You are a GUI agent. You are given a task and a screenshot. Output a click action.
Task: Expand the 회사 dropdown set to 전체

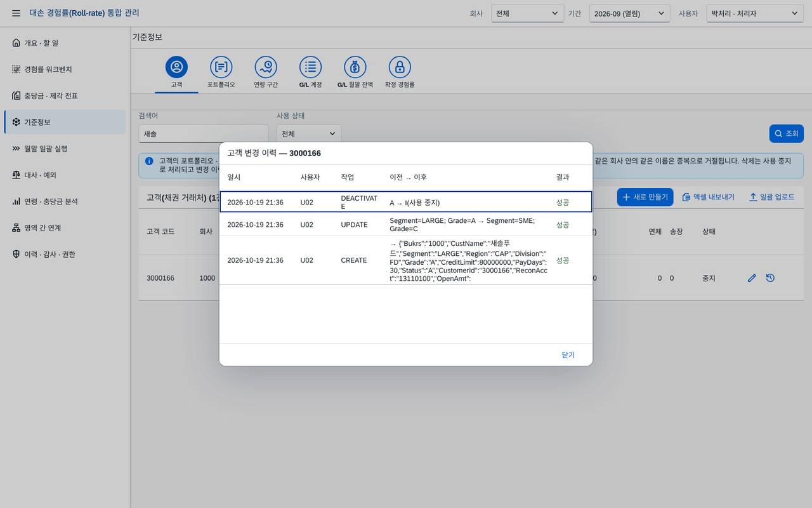tap(528, 13)
